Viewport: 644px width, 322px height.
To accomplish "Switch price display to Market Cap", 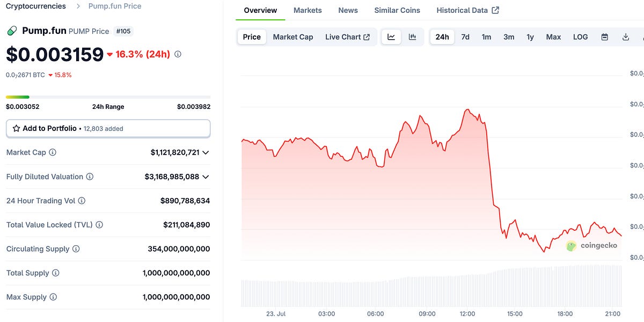I will tap(293, 37).
